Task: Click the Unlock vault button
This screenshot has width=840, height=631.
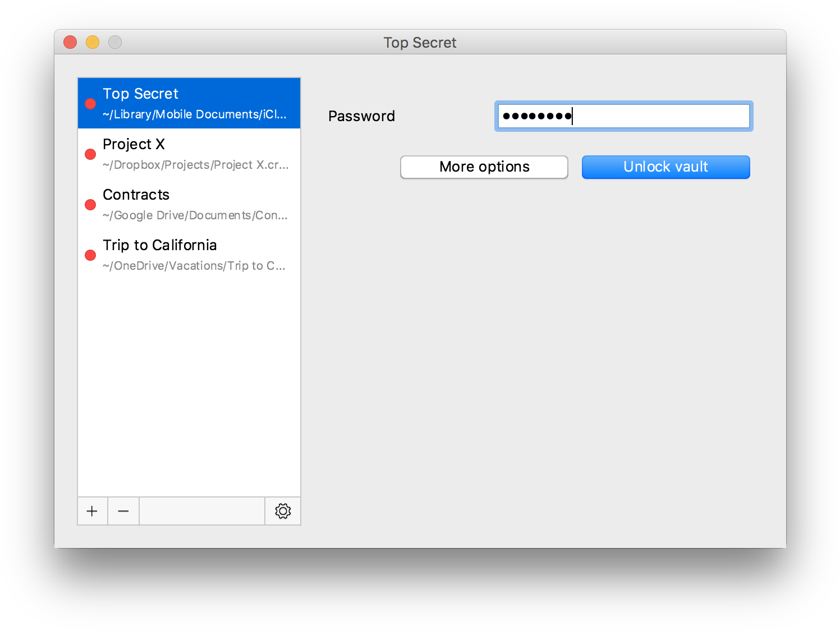Action: [665, 167]
